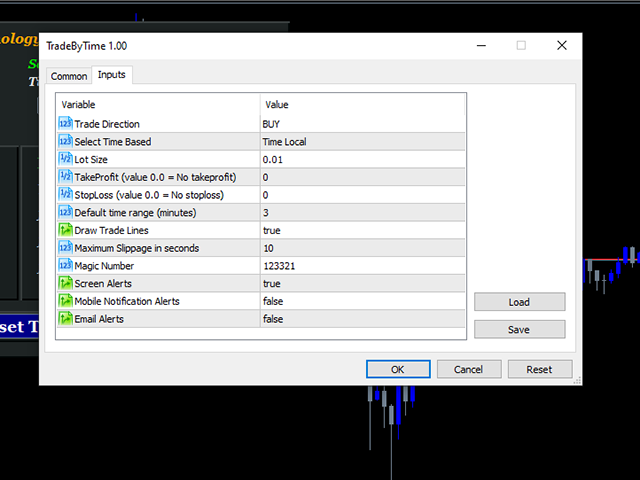Click the Trade Direction integer type icon

coord(65,124)
